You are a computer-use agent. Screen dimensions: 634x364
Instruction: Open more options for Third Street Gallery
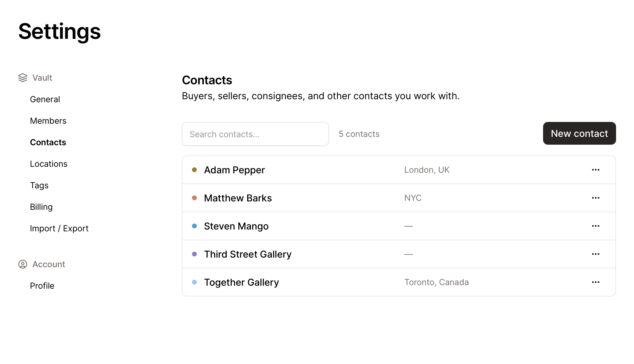pyautogui.click(x=595, y=254)
